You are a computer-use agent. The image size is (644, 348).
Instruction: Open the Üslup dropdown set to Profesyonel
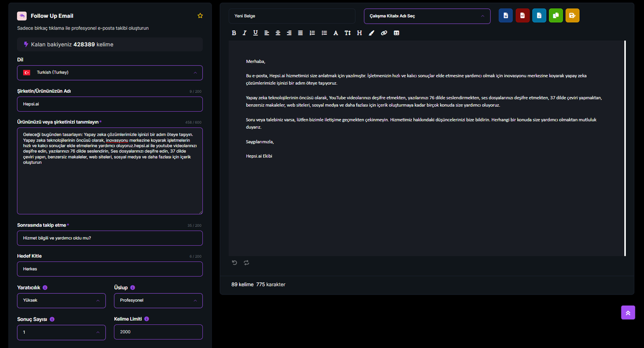[x=158, y=300]
